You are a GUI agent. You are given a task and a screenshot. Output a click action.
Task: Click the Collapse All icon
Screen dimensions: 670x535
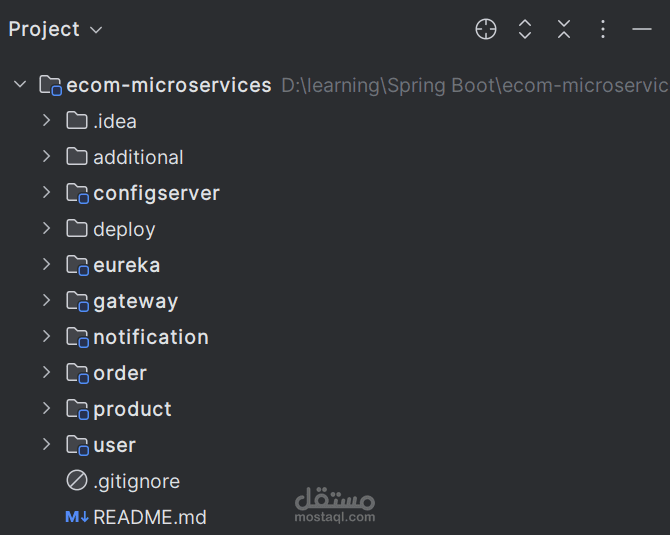click(564, 30)
